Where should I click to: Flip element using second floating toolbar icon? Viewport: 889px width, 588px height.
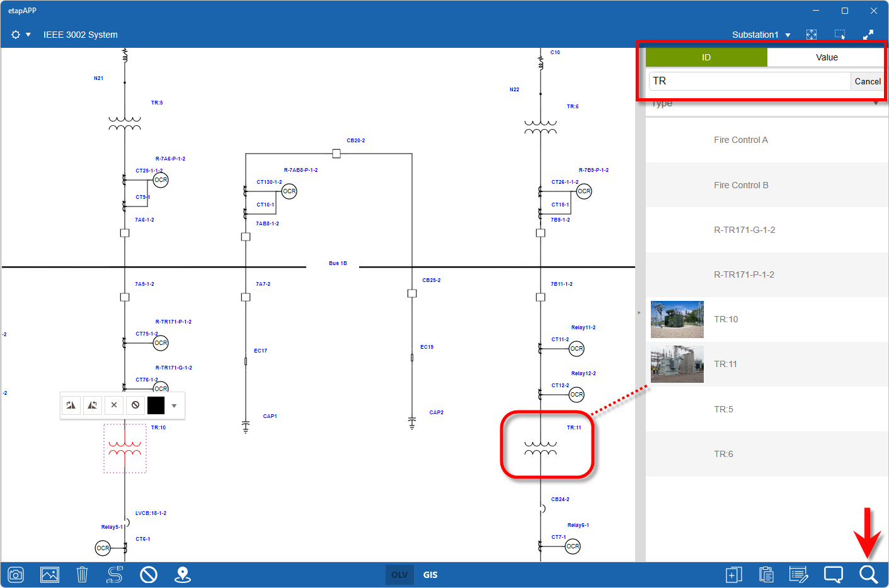[x=93, y=405]
